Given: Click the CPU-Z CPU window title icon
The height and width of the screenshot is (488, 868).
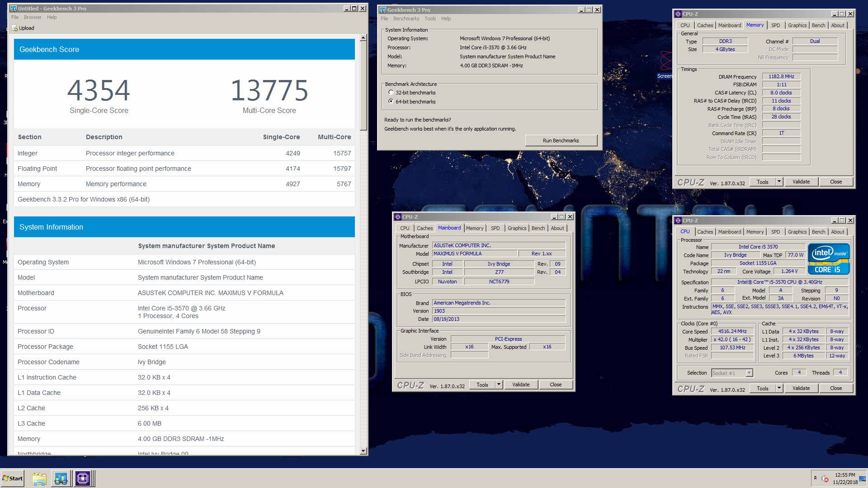Looking at the screenshot, I should (x=678, y=221).
